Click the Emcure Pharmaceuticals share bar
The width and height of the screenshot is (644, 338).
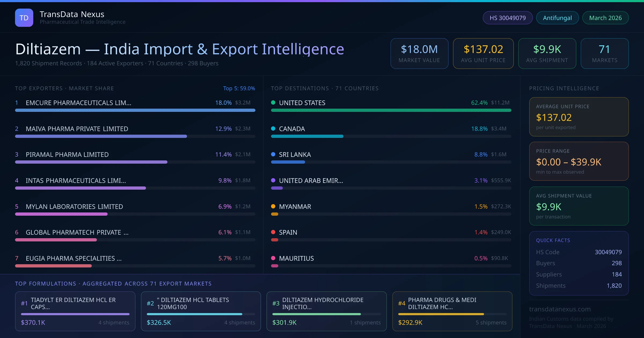click(x=135, y=110)
